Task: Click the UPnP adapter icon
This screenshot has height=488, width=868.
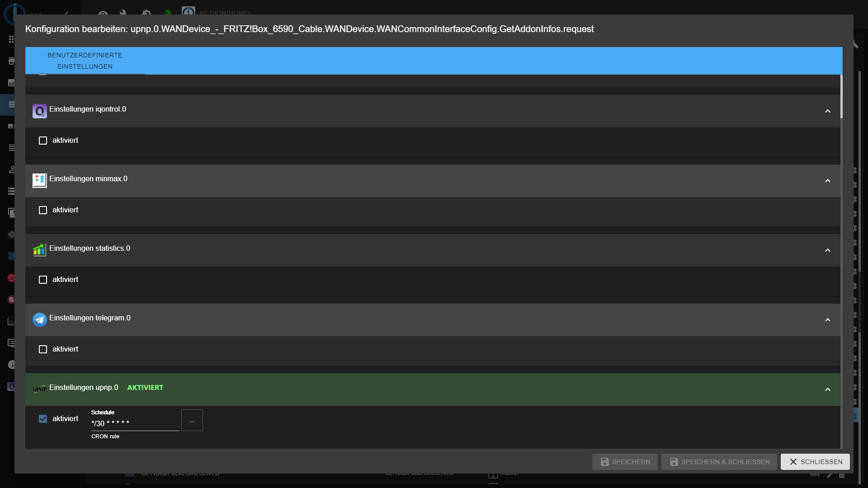Action: (x=39, y=389)
